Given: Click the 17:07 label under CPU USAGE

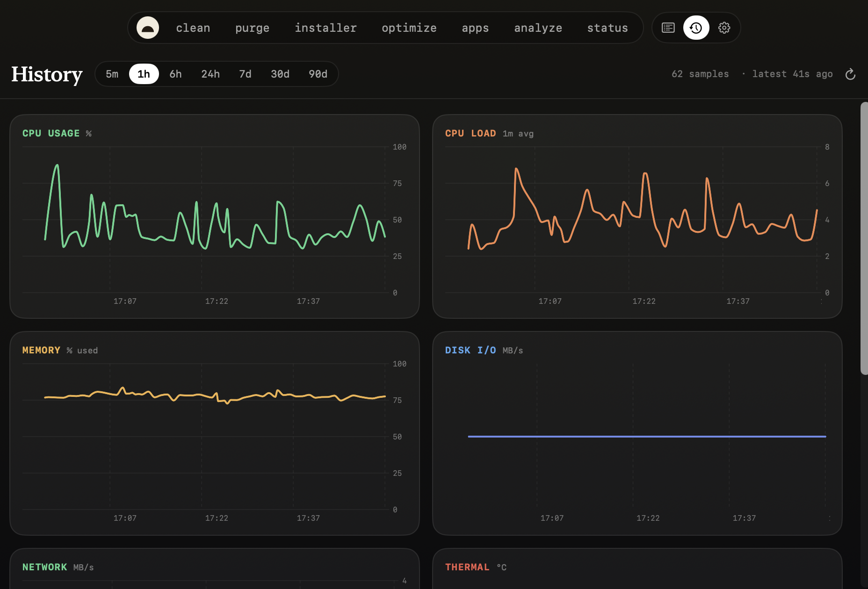Looking at the screenshot, I should click(125, 301).
